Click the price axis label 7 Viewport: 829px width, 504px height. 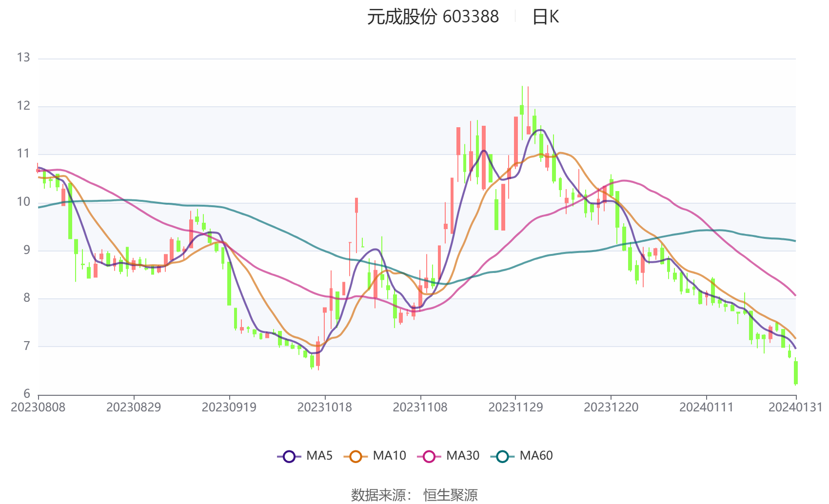tap(27, 346)
